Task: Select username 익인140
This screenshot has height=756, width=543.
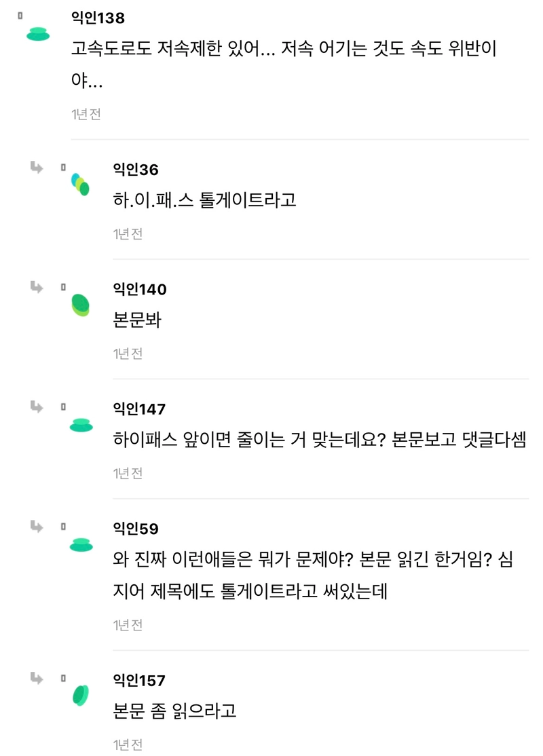Action: [x=140, y=289]
